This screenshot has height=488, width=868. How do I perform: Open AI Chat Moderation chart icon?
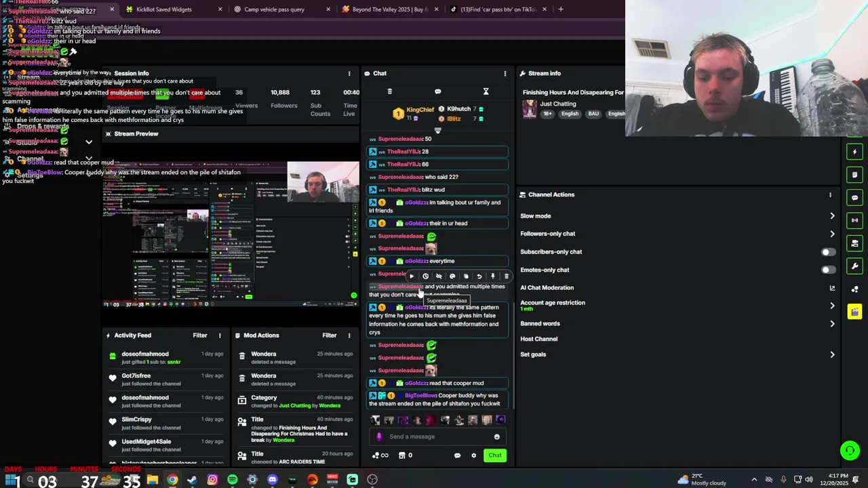point(832,288)
